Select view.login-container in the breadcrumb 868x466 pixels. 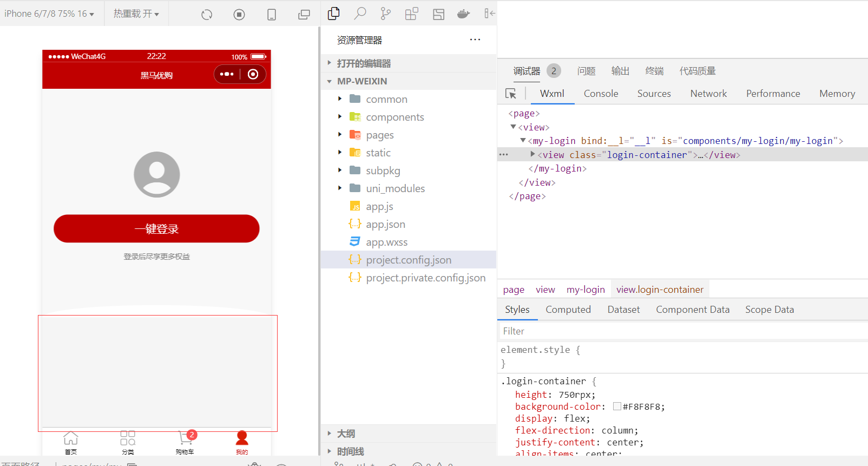pos(660,290)
